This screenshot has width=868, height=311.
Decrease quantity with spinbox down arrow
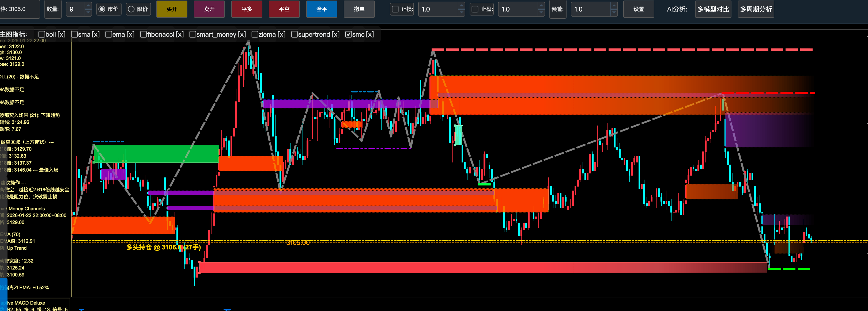click(x=88, y=13)
